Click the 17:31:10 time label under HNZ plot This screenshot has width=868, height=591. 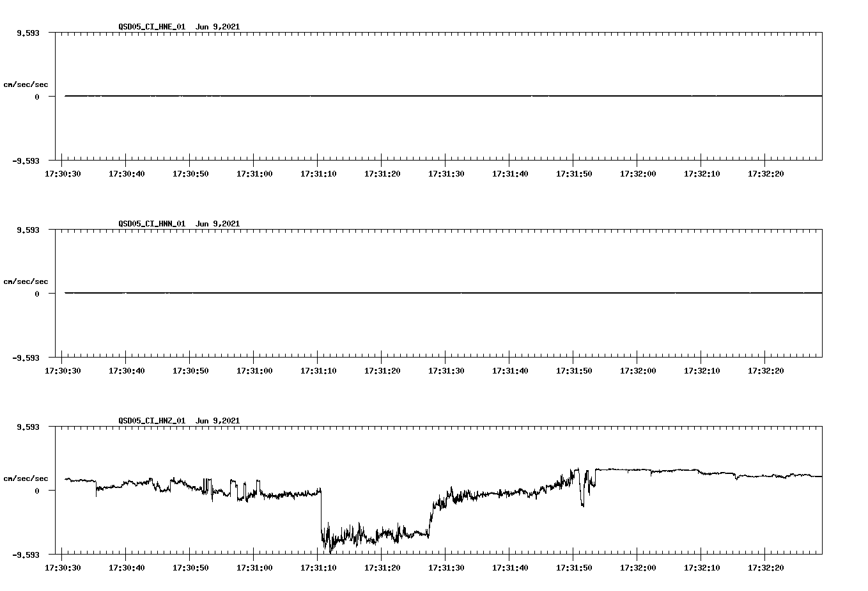coord(318,568)
